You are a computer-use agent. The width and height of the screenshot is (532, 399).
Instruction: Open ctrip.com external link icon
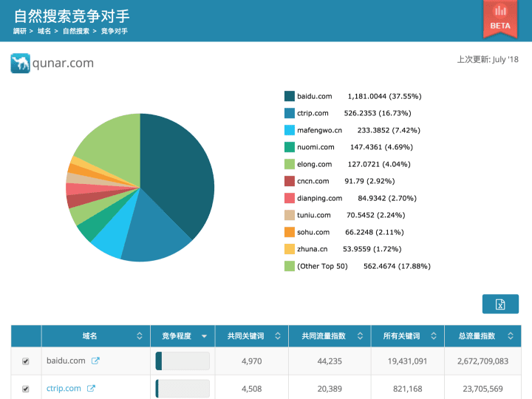(x=91, y=388)
